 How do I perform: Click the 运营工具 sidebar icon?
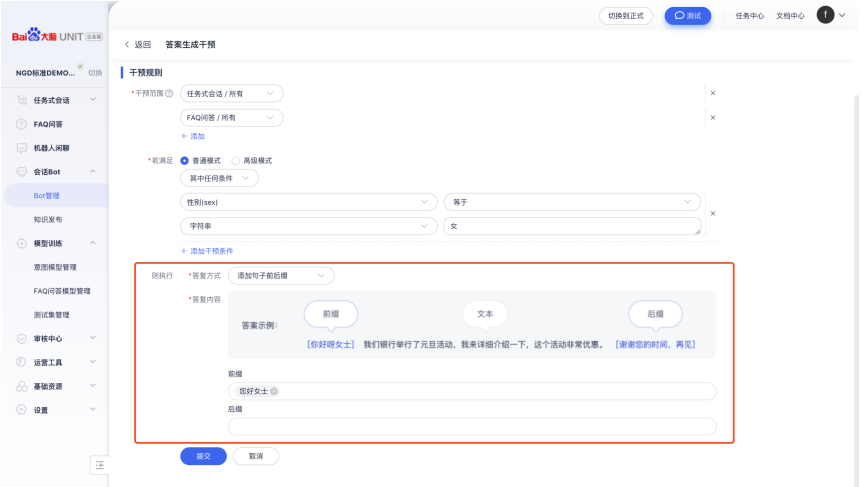(21, 362)
